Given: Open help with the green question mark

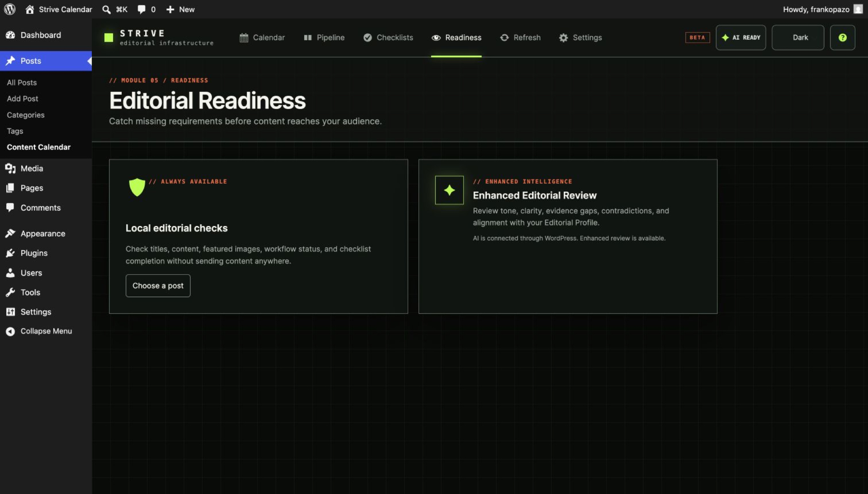Looking at the screenshot, I should (842, 38).
